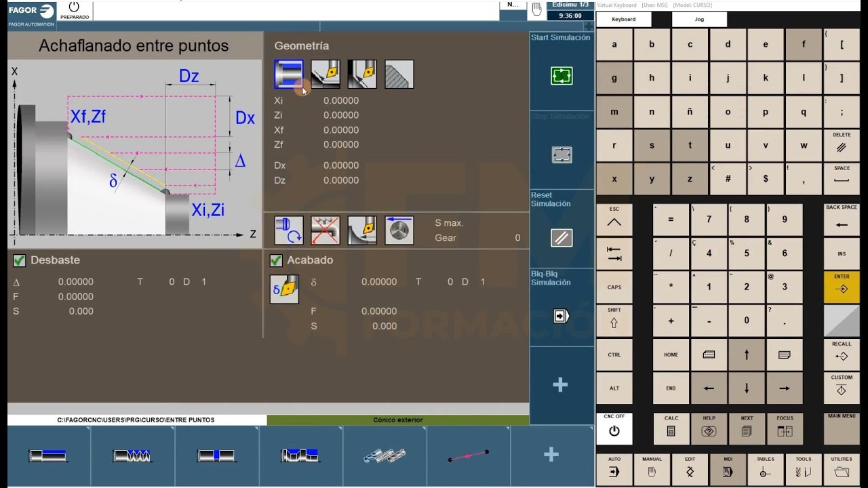Switch to the Jog tab

(x=699, y=20)
